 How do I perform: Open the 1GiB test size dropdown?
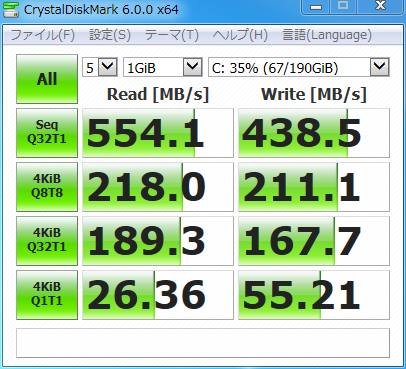tap(163, 67)
